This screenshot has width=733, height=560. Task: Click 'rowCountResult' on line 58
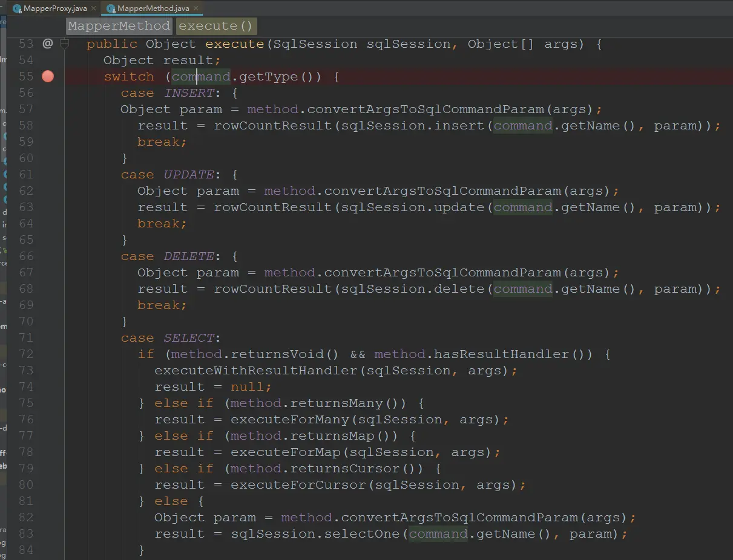pos(273,125)
